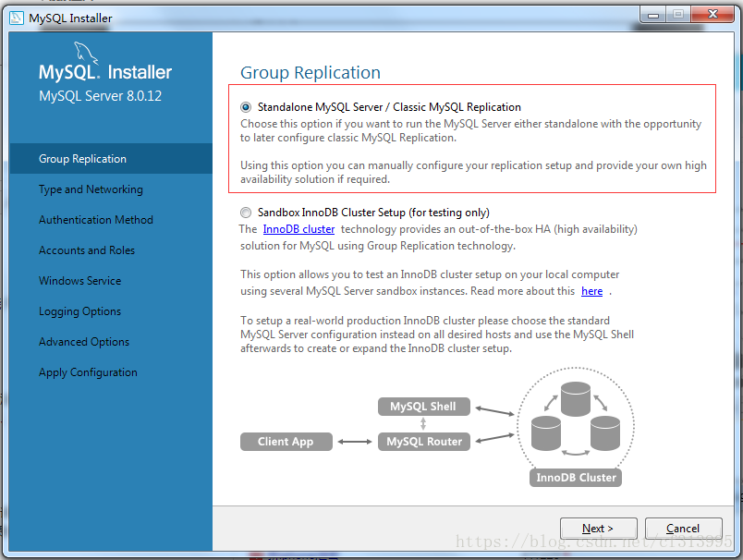This screenshot has height=560, width=743.
Task: Click the InnoDB Cluster diagram label
Action: [575, 478]
